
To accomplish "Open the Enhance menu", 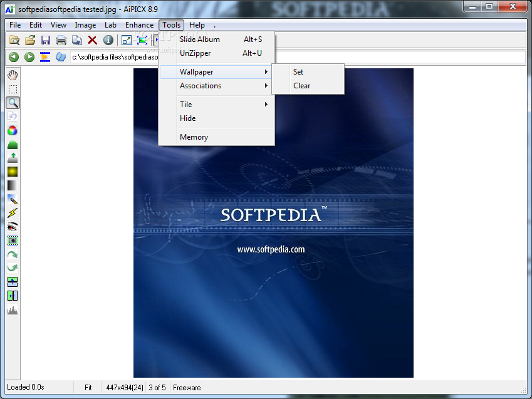I will click(139, 25).
